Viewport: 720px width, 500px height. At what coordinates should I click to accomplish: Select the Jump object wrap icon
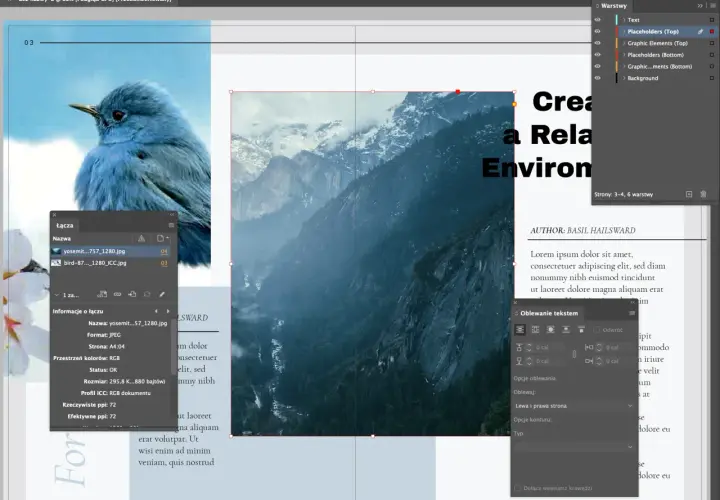click(x=566, y=330)
